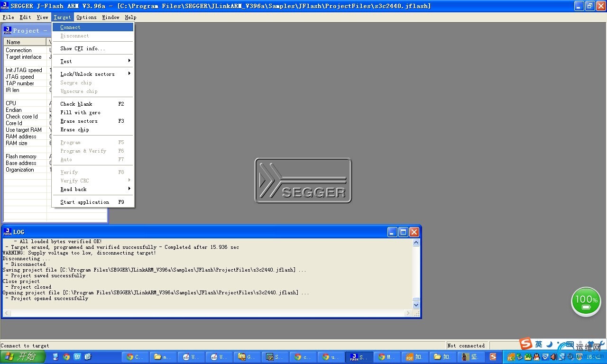Switch to J-Flash taskbar button
Image resolution: width=607 pixels, height=364 pixels.
point(359,357)
